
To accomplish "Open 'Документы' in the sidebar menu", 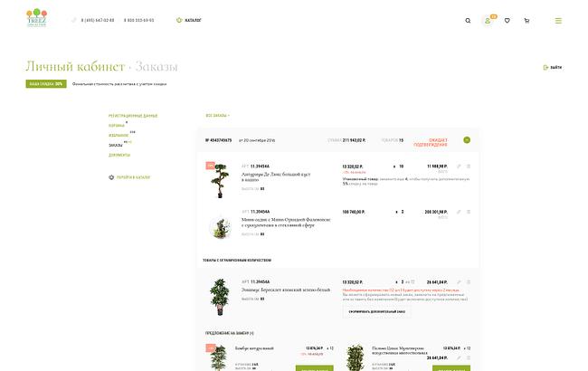I will (x=119, y=155).
